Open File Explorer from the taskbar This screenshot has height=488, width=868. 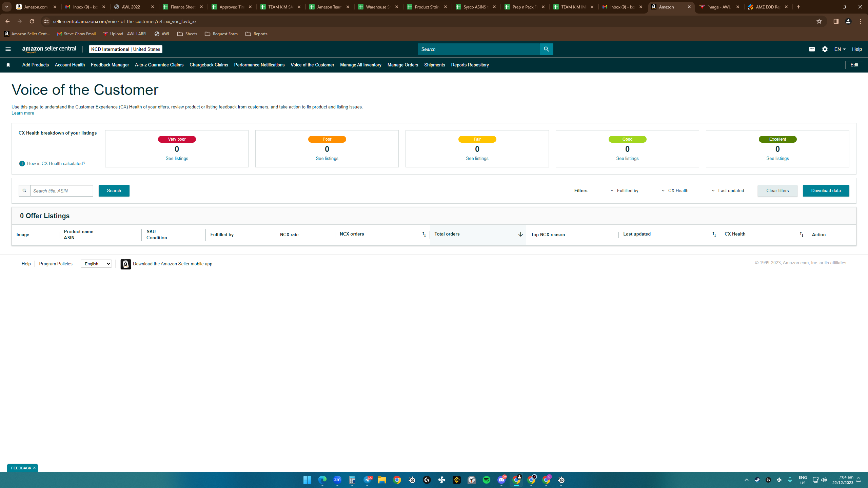click(x=382, y=480)
